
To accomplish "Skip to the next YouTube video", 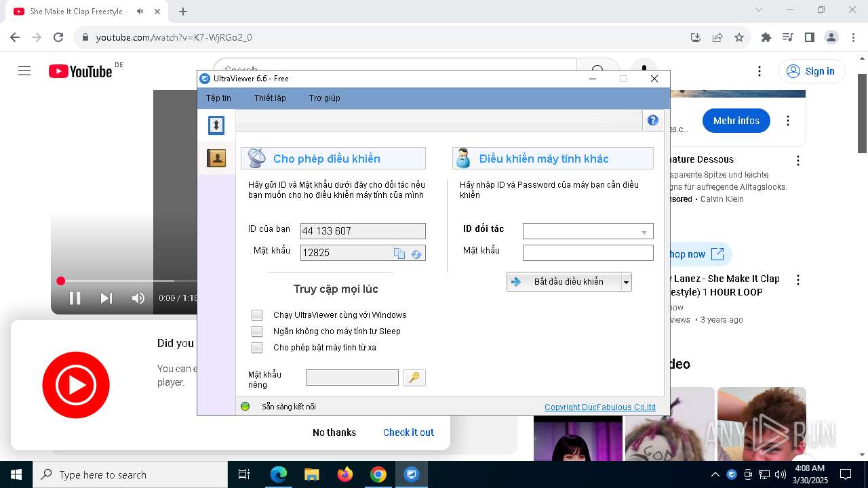I will point(106,298).
